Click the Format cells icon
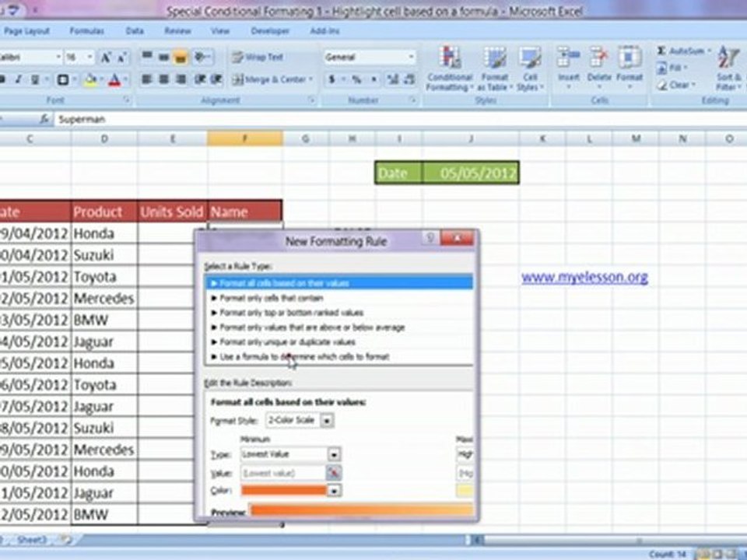 point(630,58)
